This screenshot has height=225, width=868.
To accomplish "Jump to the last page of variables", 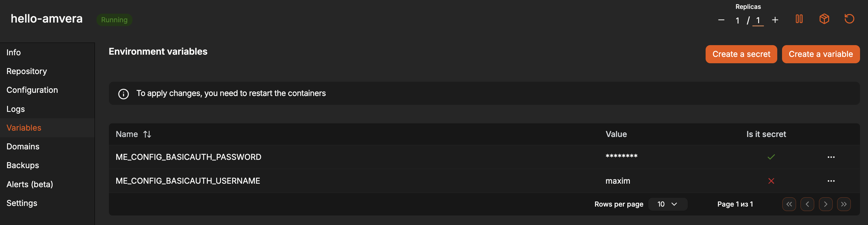I will (x=843, y=204).
